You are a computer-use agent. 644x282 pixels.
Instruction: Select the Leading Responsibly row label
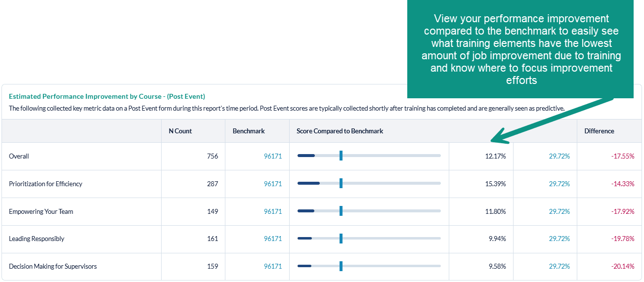point(37,239)
